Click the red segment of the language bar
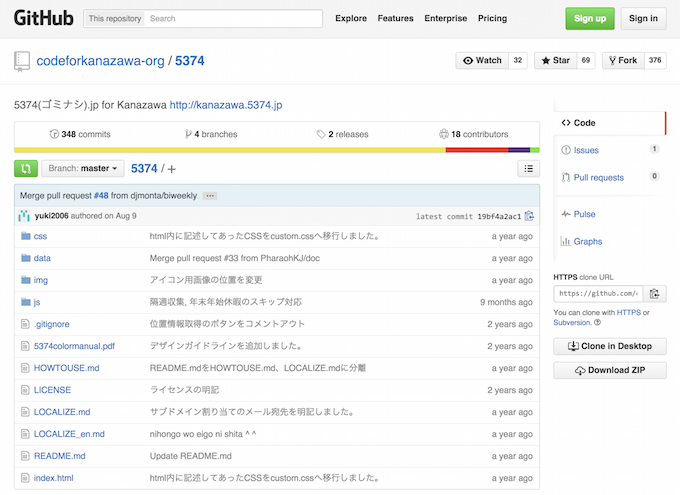Screen dimensions: 680x495 [x=477, y=150]
